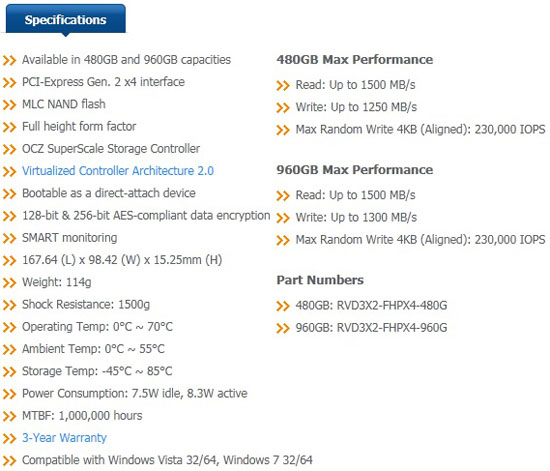Click the Power Consumption specification line

coord(135,393)
